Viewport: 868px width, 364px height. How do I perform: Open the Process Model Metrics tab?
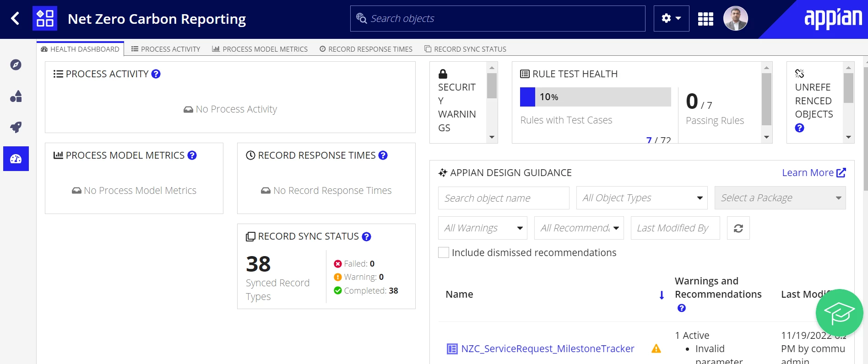(x=260, y=49)
